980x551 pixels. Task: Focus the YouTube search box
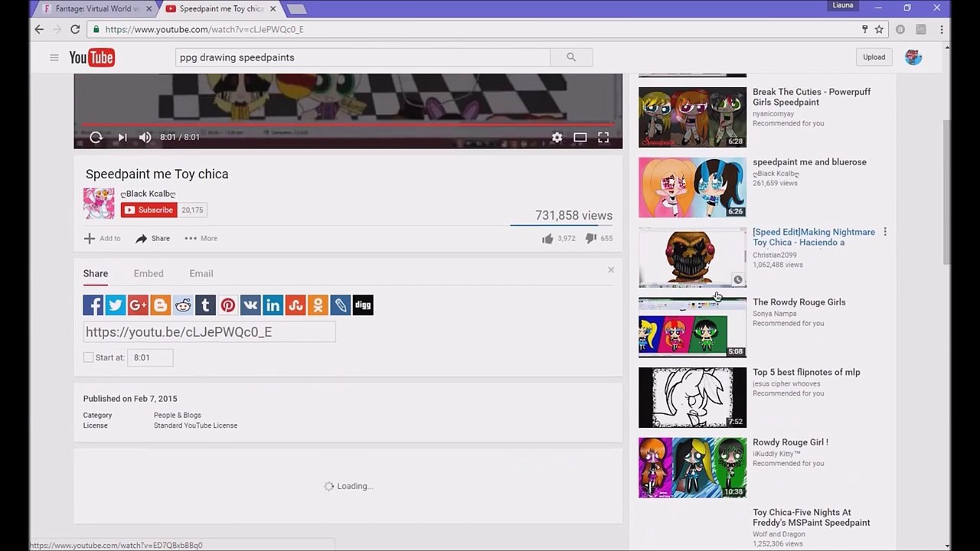point(363,57)
